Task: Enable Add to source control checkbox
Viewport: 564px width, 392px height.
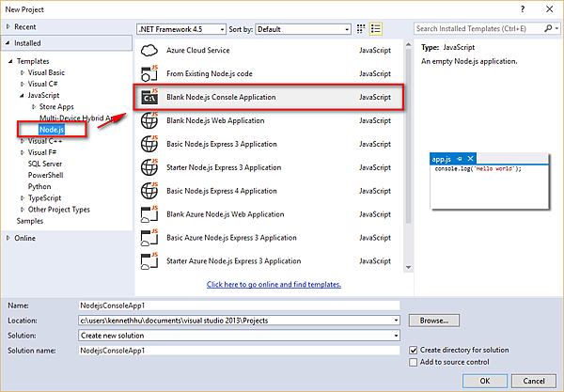Action: pyautogui.click(x=414, y=362)
